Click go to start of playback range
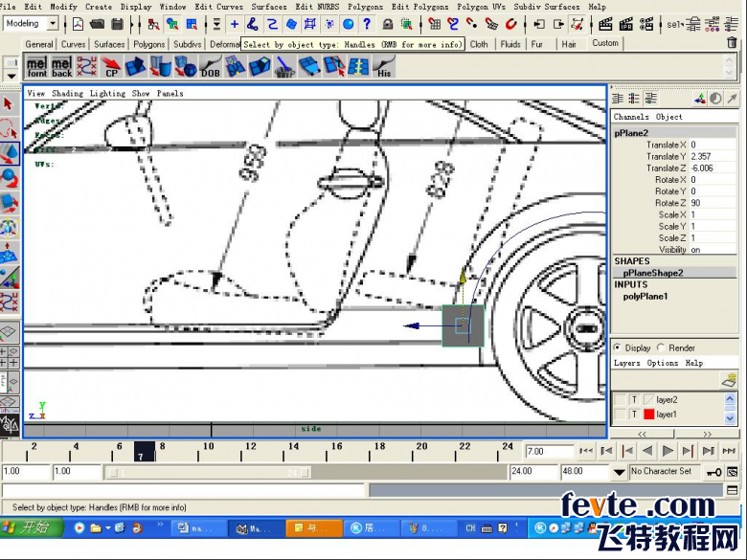The image size is (747, 560). click(x=586, y=451)
